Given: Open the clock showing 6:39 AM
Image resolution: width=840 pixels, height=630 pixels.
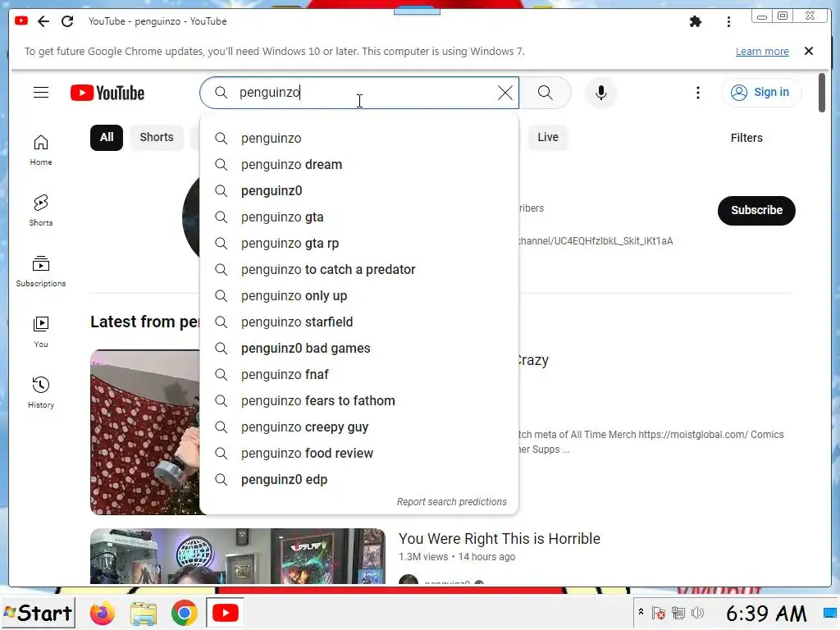Looking at the screenshot, I should coord(766,614).
